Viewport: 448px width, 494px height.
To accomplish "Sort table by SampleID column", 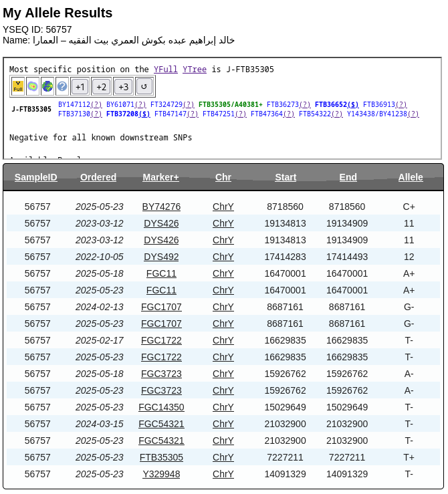I will 36,177.
